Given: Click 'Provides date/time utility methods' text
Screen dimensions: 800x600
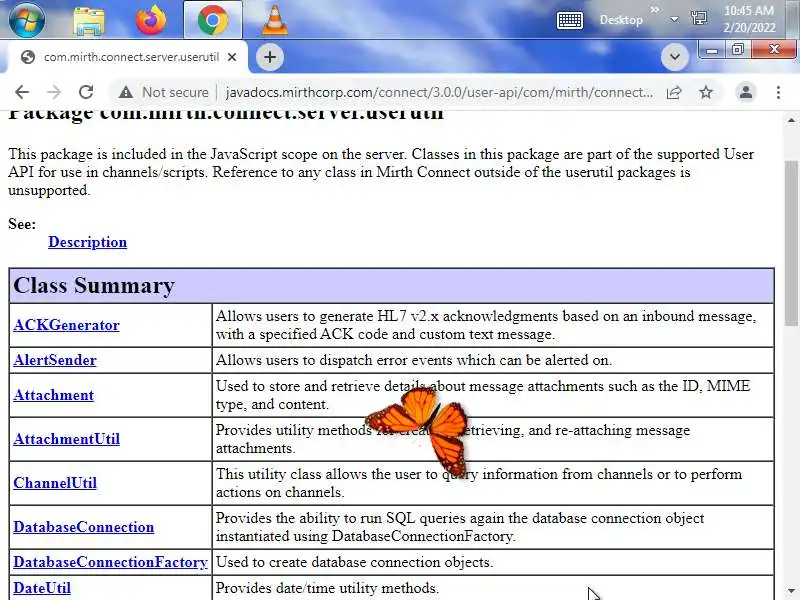Looking at the screenshot, I should [x=327, y=588].
